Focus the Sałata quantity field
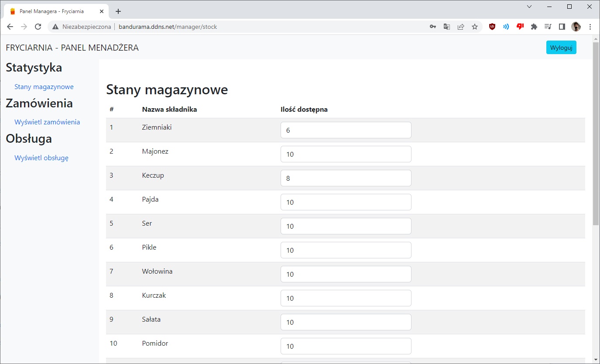Viewport: 600px width, 364px height. coord(346,322)
